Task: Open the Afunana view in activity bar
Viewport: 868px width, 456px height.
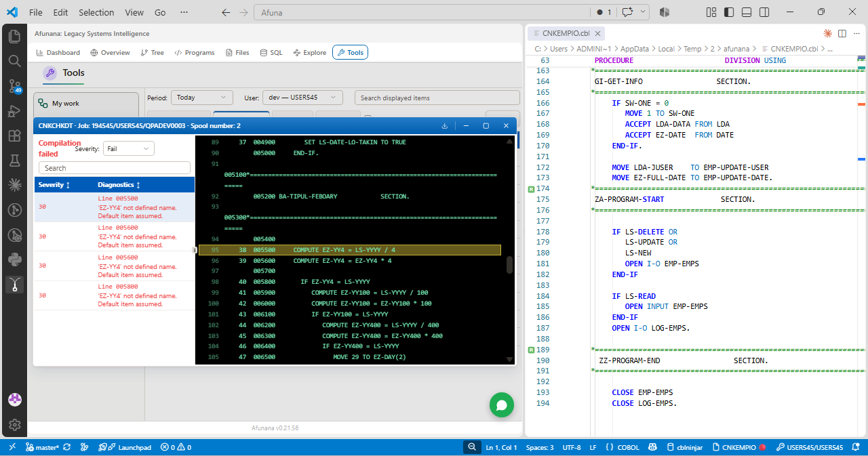Action: coord(14,285)
